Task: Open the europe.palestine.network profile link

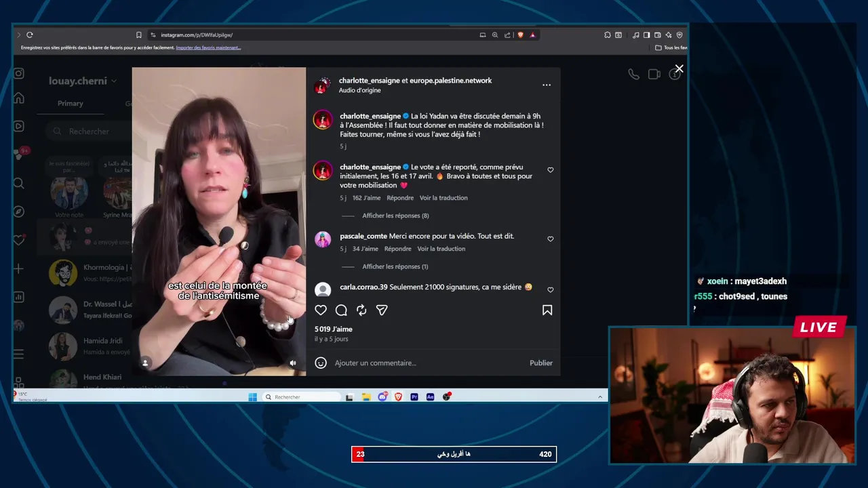Action: pos(451,80)
